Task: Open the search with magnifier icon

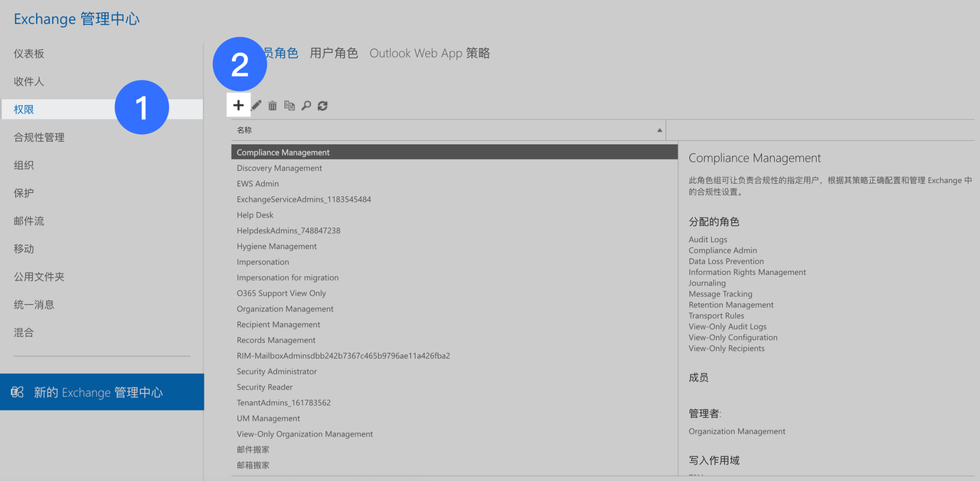Action: (x=305, y=105)
